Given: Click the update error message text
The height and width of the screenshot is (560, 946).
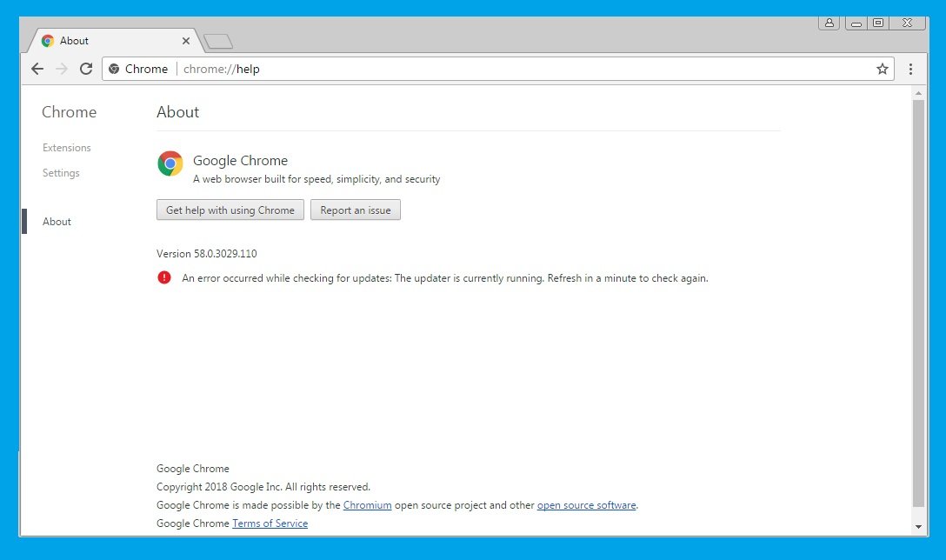Looking at the screenshot, I should tap(444, 278).
